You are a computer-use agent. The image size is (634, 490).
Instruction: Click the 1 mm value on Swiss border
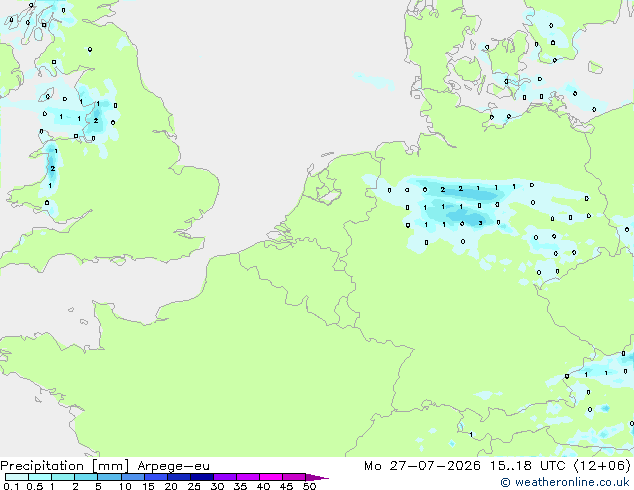[x=471, y=435]
